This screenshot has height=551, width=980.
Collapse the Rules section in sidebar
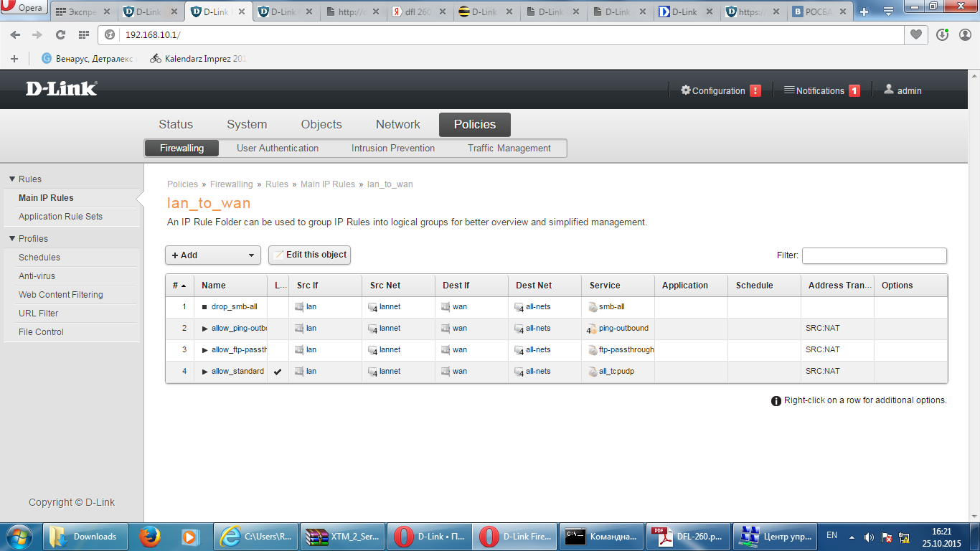(11, 179)
